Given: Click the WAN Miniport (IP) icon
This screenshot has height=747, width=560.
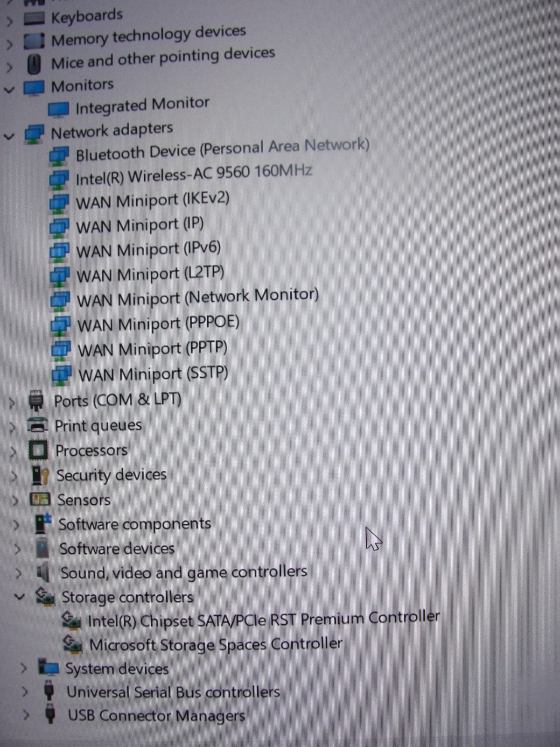Looking at the screenshot, I should click(59, 227).
